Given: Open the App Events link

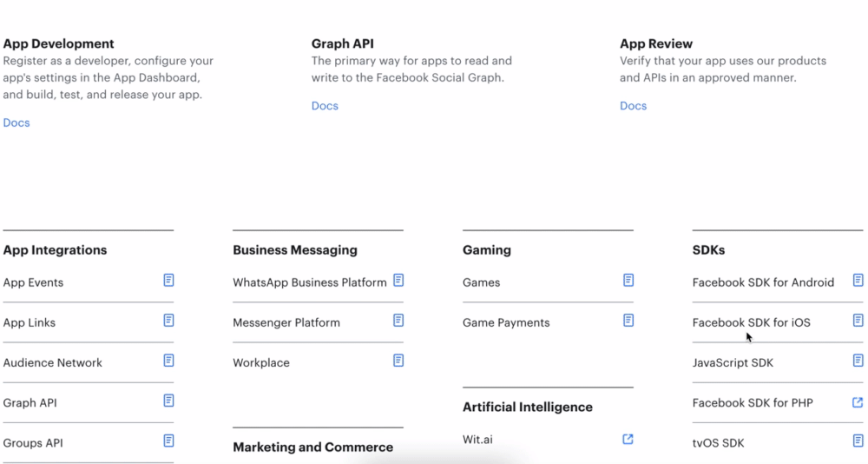Looking at the screenshot, I should pos(33,282).
